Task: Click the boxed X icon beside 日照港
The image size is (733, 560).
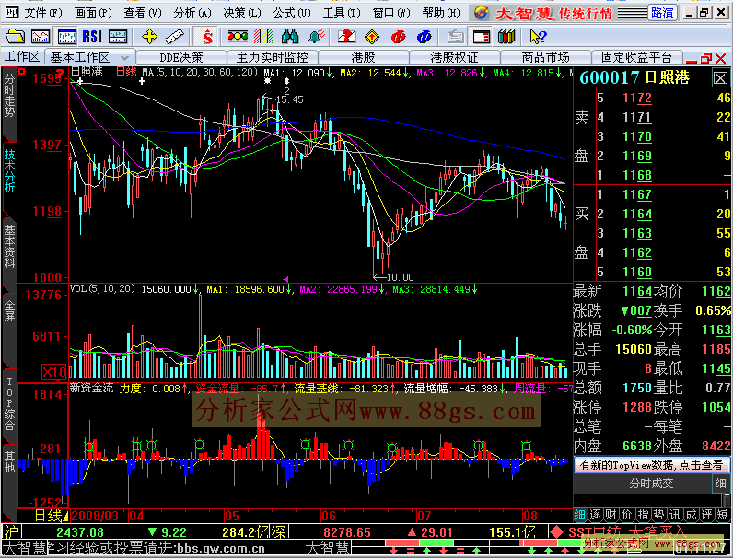Action: (720, 78)
